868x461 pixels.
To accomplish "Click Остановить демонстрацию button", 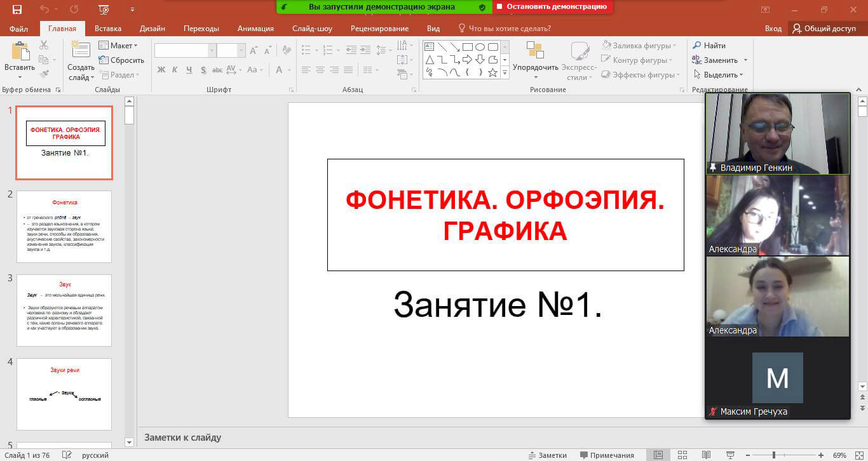I will tap(553, 7).
